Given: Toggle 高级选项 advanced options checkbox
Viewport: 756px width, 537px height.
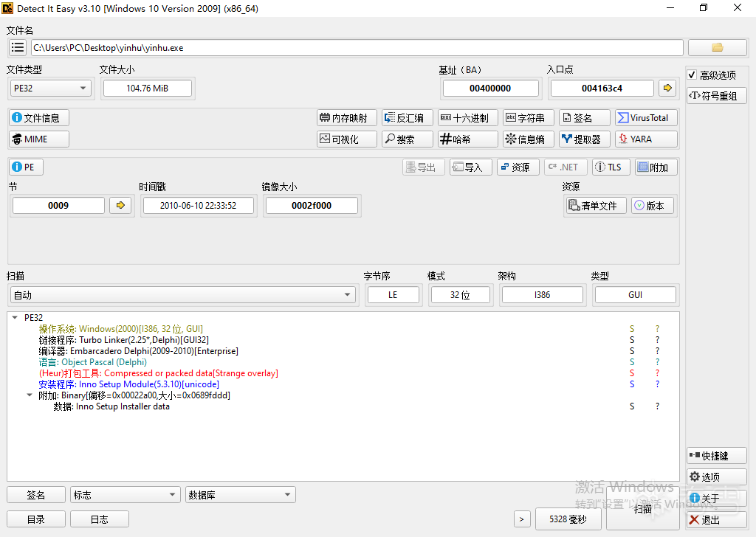Looking at the screenshot, I should [x=693, y=75].
